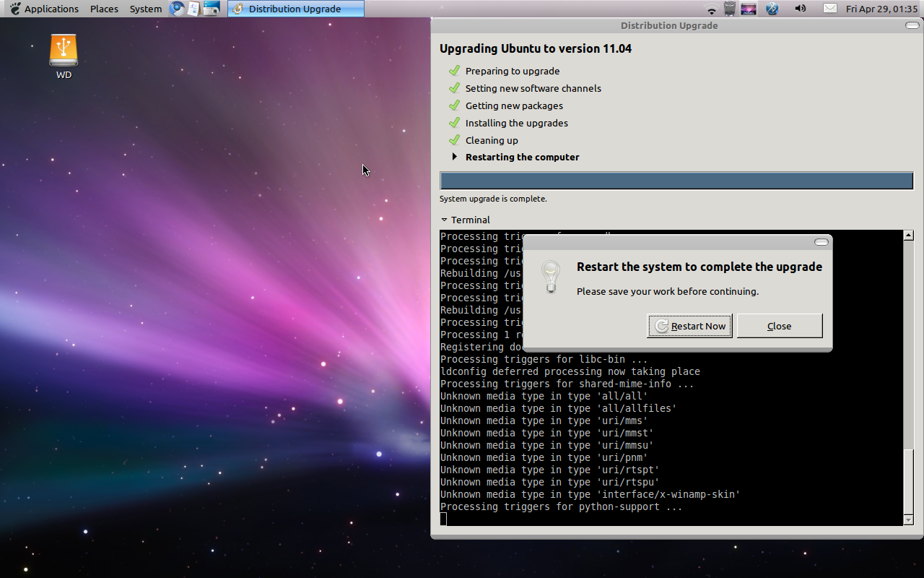Image resolution: width=924 pixels, height=578 pixels.
Task: Launch the Chromium browser from the top panel
Action: pyautogui.click(x=177, y=9)
